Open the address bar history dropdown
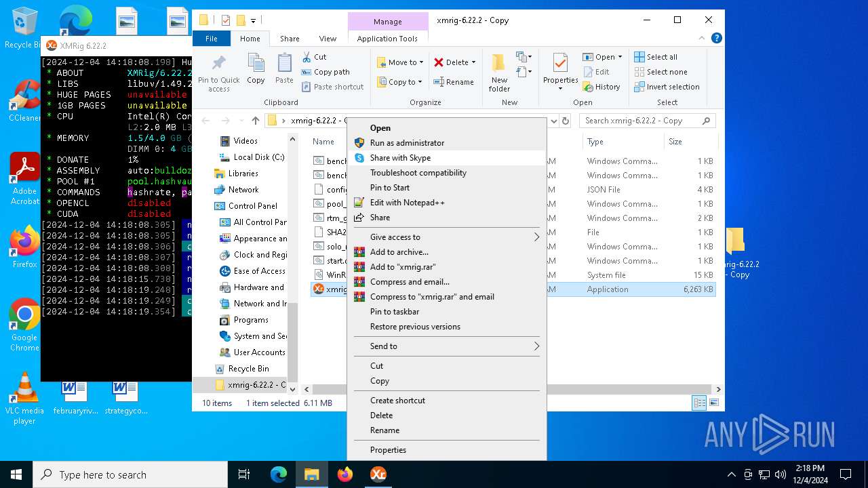Viewport: 868px width, 488px height. click(x=553, y=121)
